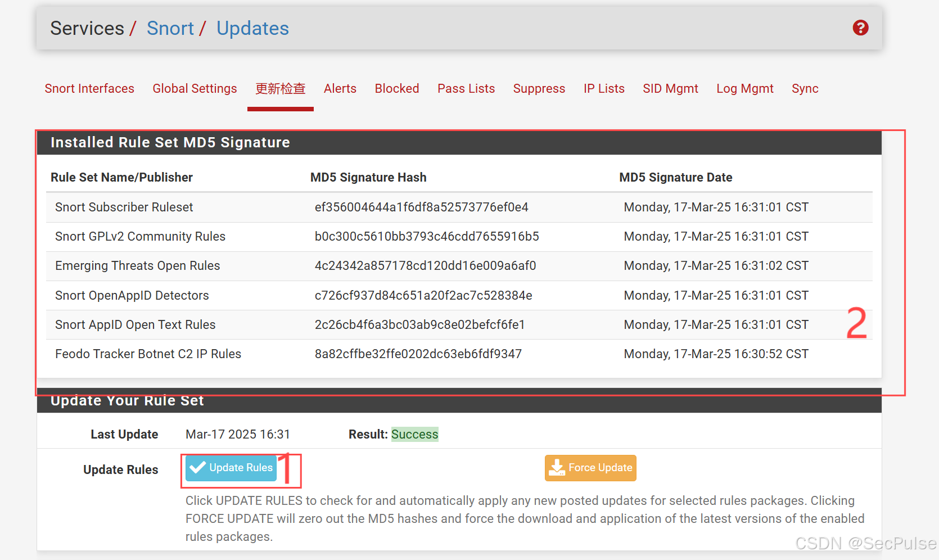Switch to the Snort Interfaces tab
This screenshot has width=939, height=560.
pyautogui.click(x=89, y=89)
